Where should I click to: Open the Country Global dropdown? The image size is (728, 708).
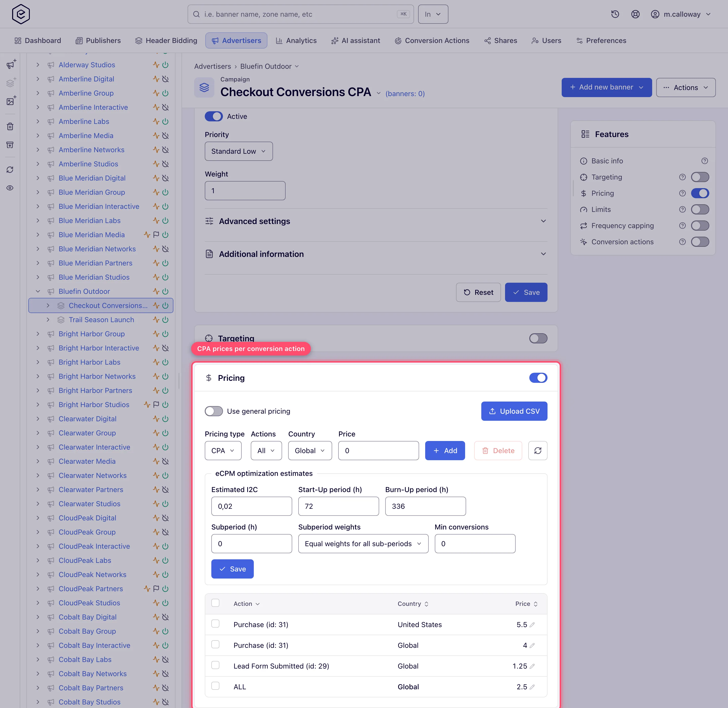click(x=310, y=451)
